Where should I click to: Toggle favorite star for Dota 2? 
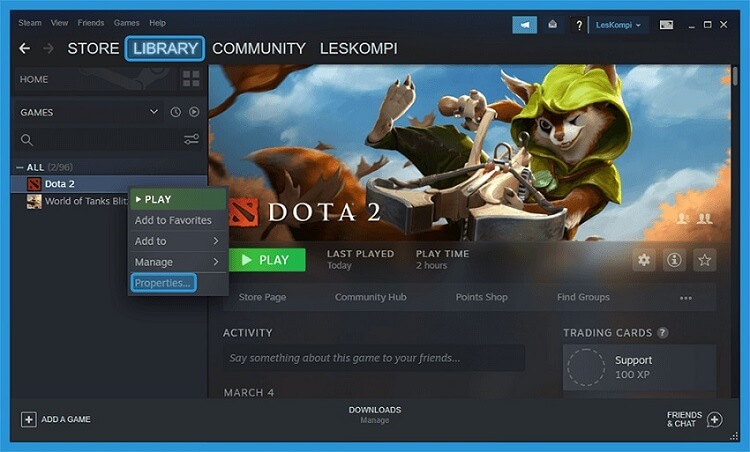click(x=704, y=260)
